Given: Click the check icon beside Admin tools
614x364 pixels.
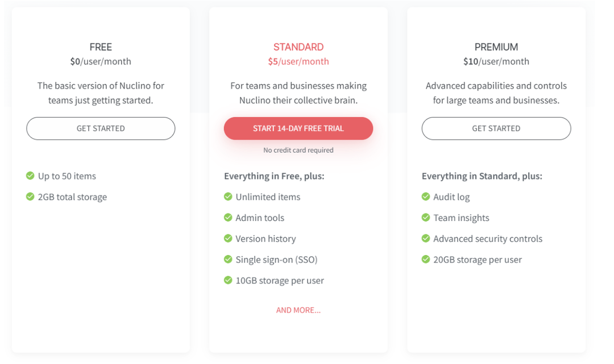Looking at the screenshot, I should point(228,217).
